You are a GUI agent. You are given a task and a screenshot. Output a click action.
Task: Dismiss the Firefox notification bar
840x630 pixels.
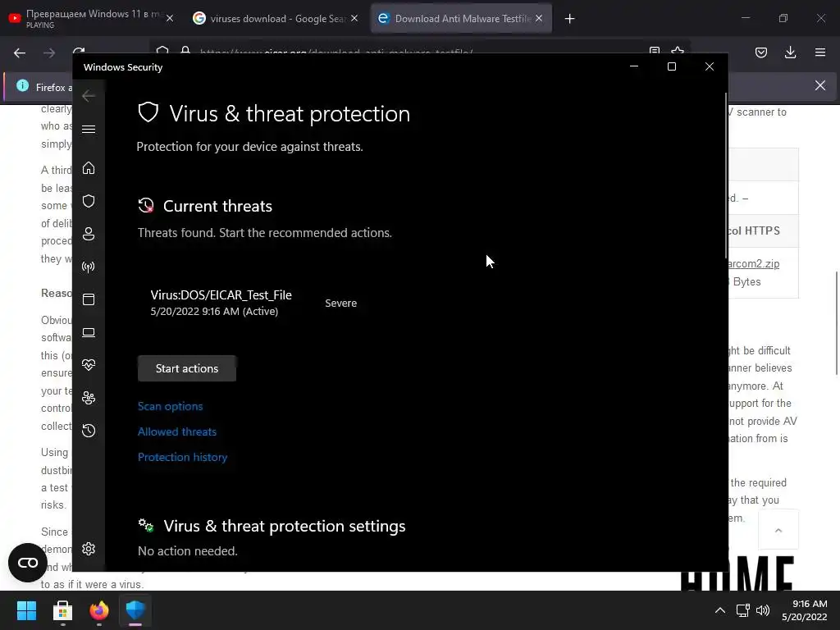820,85
